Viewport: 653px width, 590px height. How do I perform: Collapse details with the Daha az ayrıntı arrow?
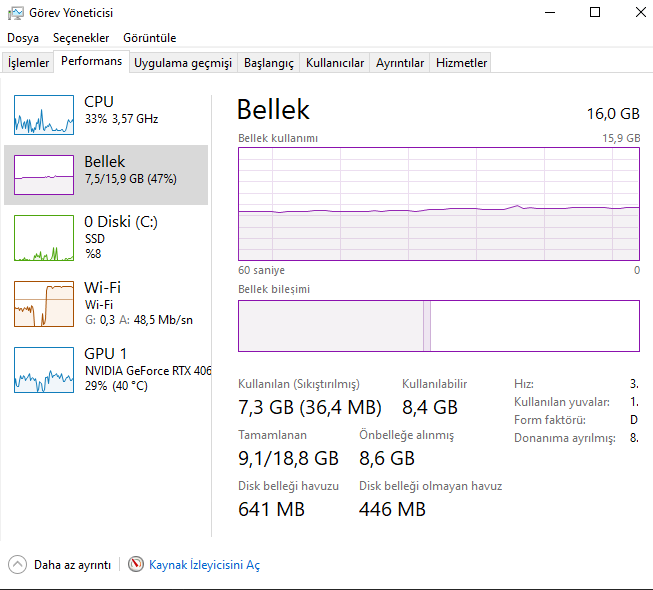pos(17,565)
